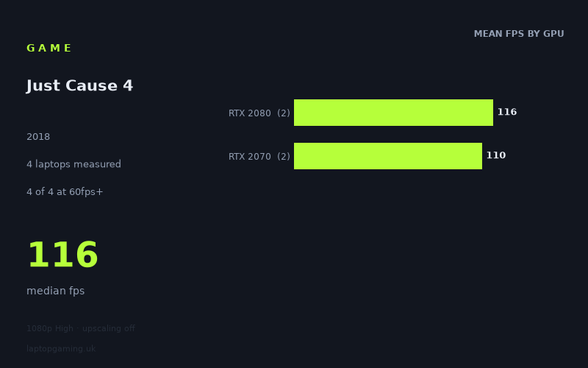Click the "upscaling off" footer text

click(x=109, y=328)
